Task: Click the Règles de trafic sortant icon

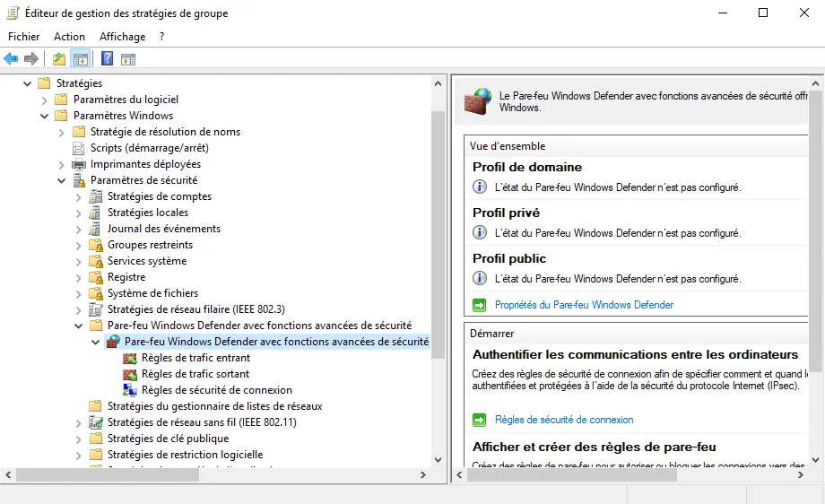Action: tap(130, 375)
